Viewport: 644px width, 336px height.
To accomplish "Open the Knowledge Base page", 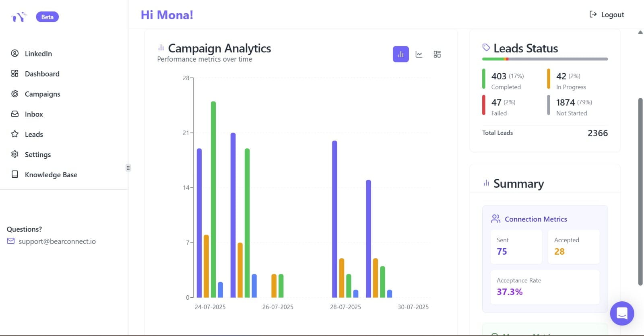I will point(51,174).
